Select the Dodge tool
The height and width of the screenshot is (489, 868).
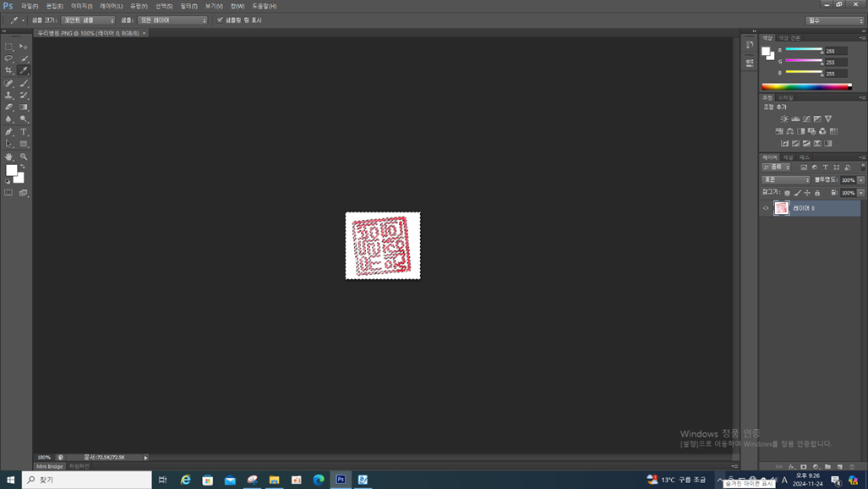pyautogui.click(x=24, y=119)
